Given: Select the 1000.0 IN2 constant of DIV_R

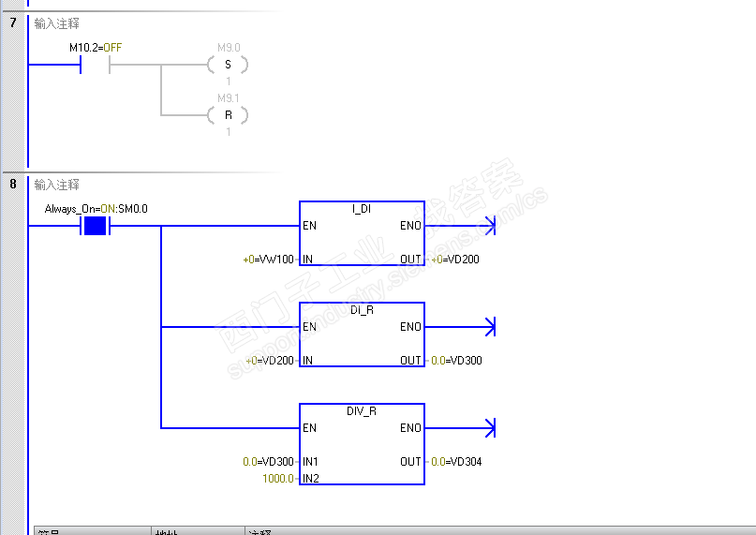Looking at the screenshot, I should 278,479.
